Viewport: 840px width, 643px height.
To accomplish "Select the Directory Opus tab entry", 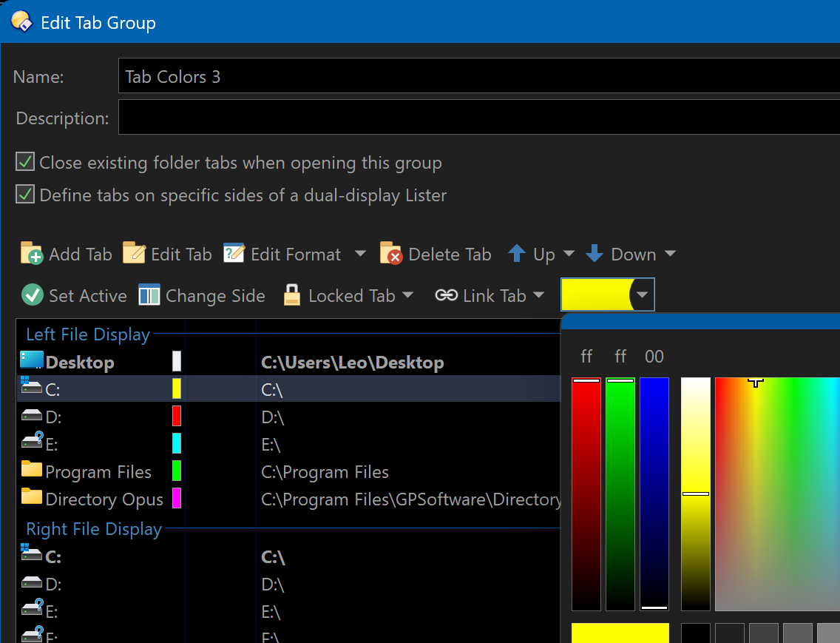I will click(x=104, y=499).
